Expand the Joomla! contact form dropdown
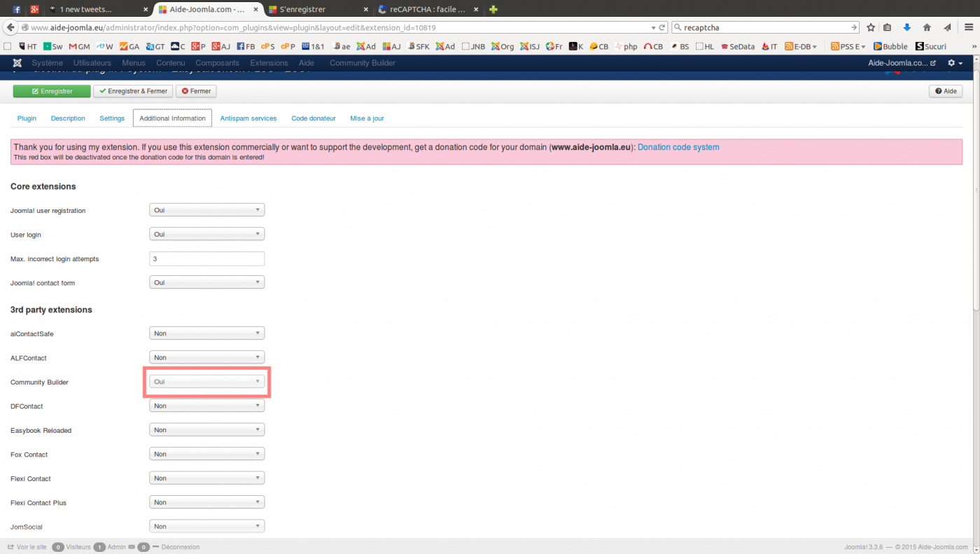 pos(206,282)
